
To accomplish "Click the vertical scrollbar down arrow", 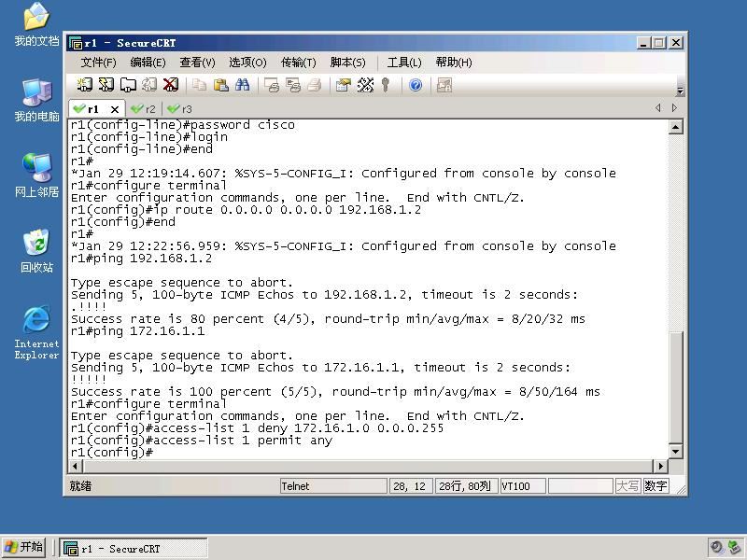I will 675,452.
